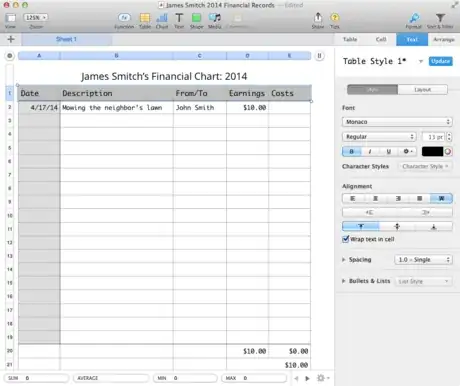Click the black text color swatch
This screenshot has width=460, height=386.
point(432,152)
